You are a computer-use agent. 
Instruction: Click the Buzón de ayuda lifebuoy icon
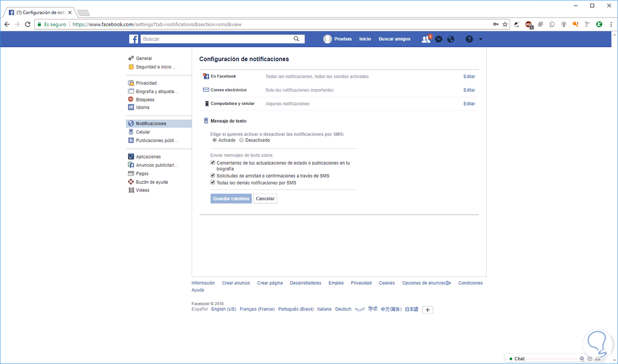[131, 182]
